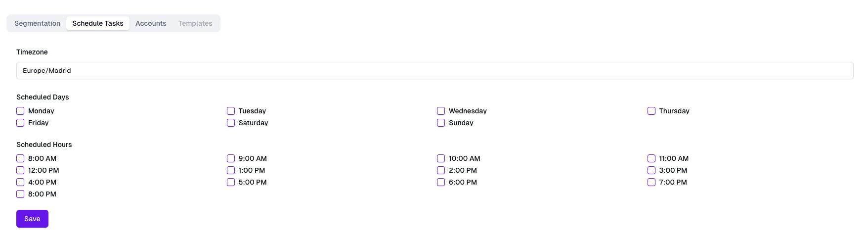Switch to the Segmentation tab
This screenshot has height=242, width=868.
37,23
